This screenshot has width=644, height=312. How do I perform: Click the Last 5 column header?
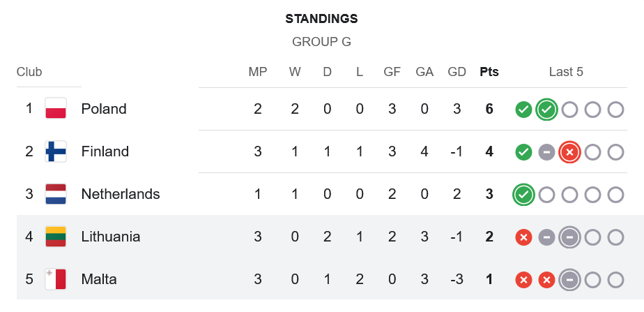click(x=566, y=72)
